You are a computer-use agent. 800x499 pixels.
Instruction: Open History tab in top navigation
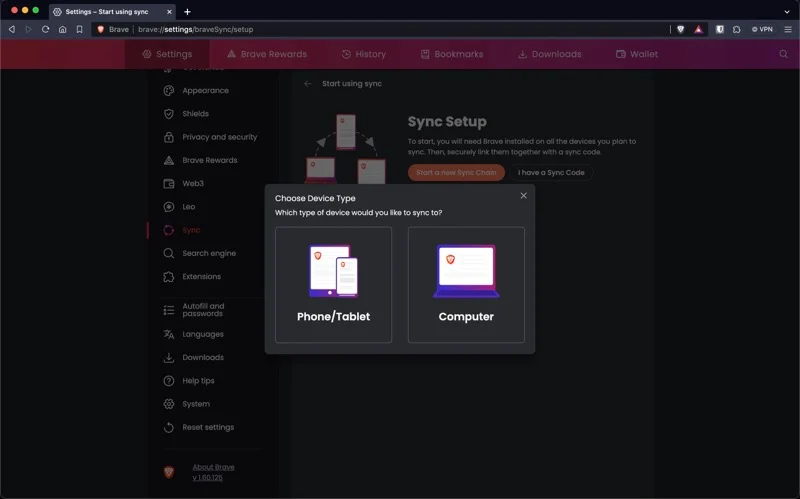tap(364, 54)
